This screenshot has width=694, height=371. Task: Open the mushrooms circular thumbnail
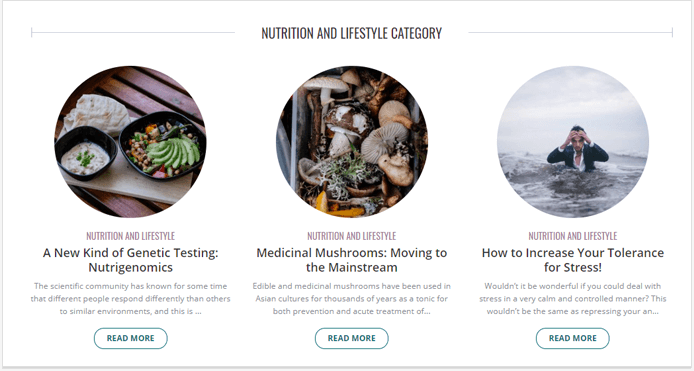[352, 142]
